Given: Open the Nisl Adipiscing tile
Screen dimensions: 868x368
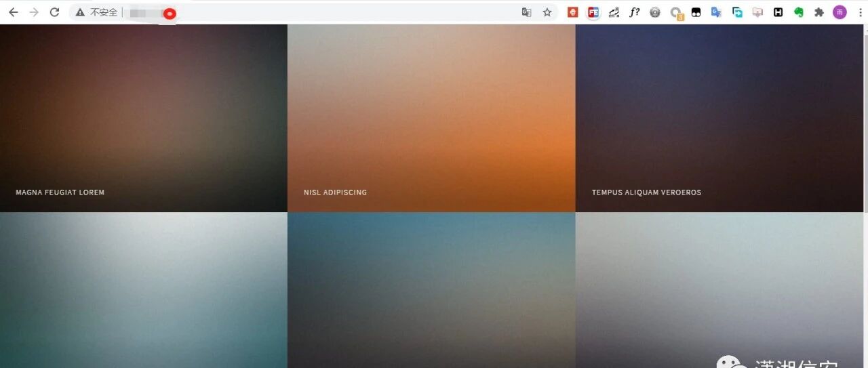Looking at the screenshot, I should point(431,118).
